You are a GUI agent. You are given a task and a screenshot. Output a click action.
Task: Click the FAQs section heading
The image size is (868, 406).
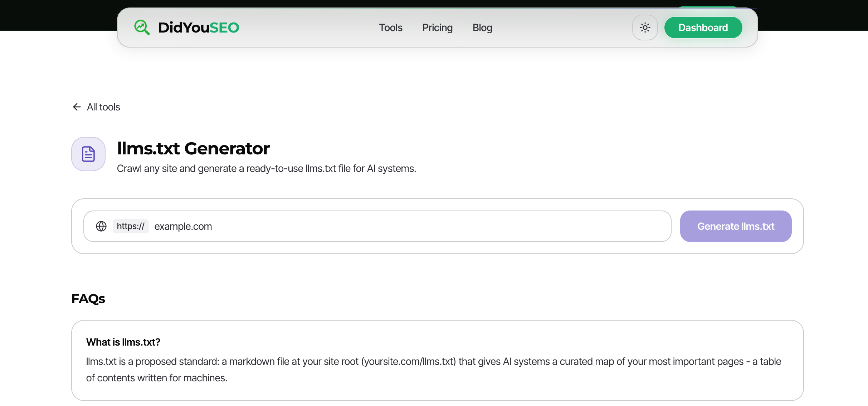88,298
